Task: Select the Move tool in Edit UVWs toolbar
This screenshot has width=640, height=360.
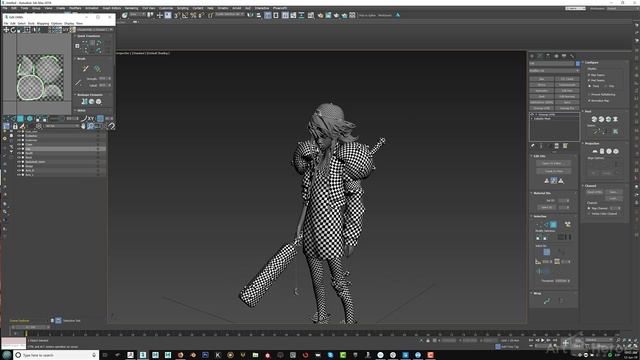Action: click(6, 30)
